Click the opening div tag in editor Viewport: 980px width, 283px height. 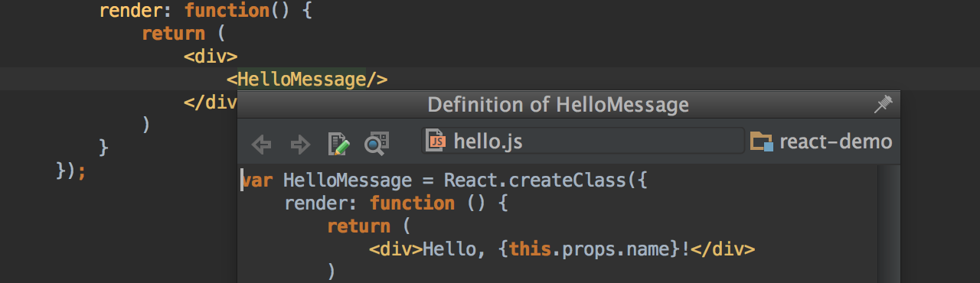pos(211,56)
